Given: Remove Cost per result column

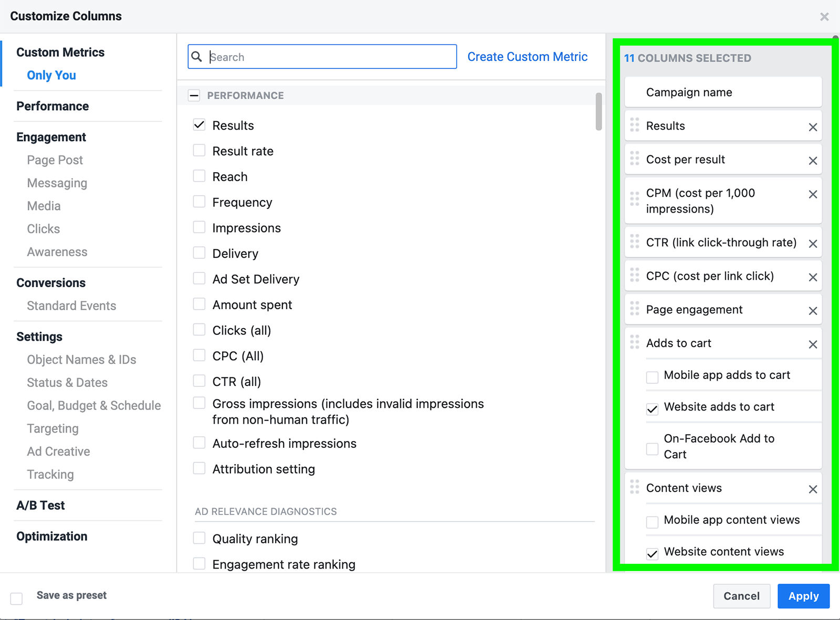Looking at the screenshot, I should pyautogui.click(x=813, y=161).
